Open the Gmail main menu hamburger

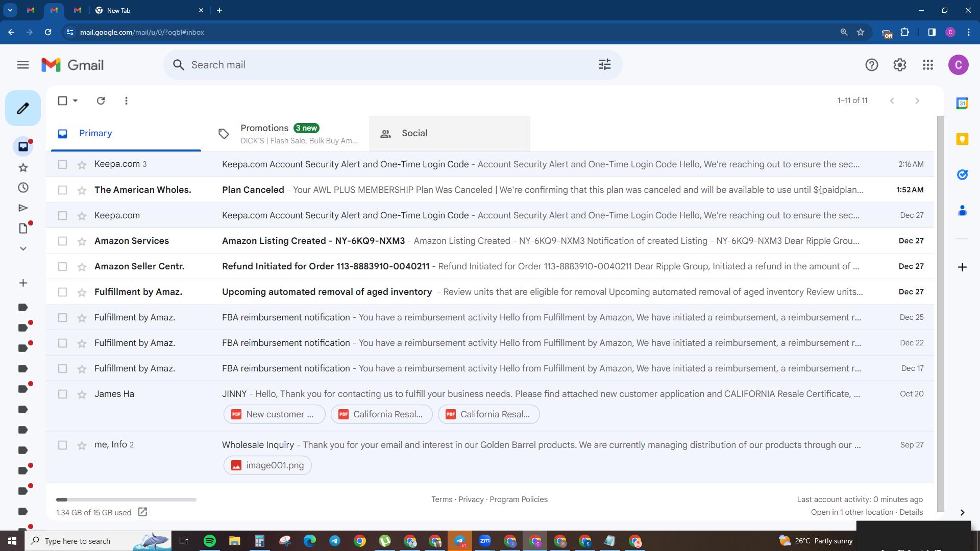click(x=23, y=65)
